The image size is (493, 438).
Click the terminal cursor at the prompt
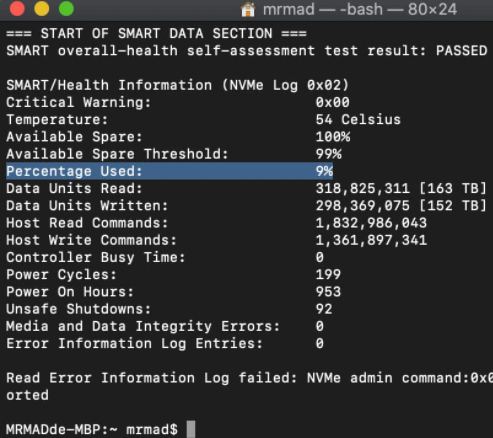pyautogui.click(x=191, y=429)
